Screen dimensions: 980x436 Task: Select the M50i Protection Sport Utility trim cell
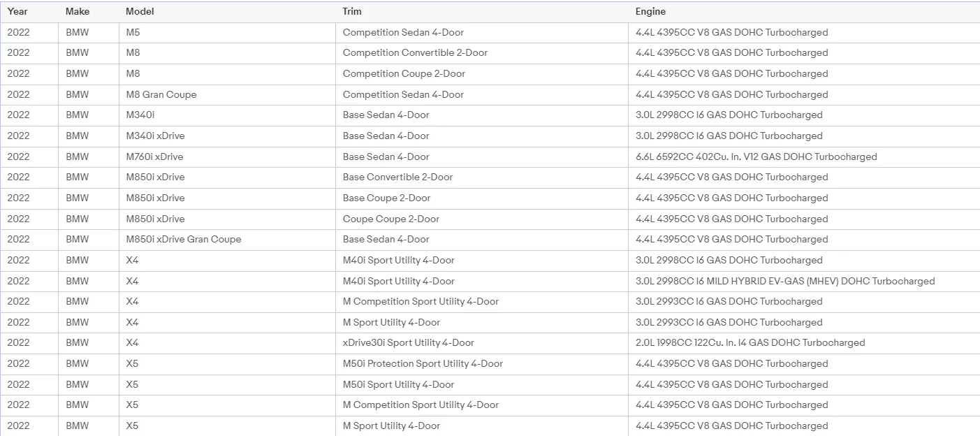pyautogui.click(x=482, y=364)
